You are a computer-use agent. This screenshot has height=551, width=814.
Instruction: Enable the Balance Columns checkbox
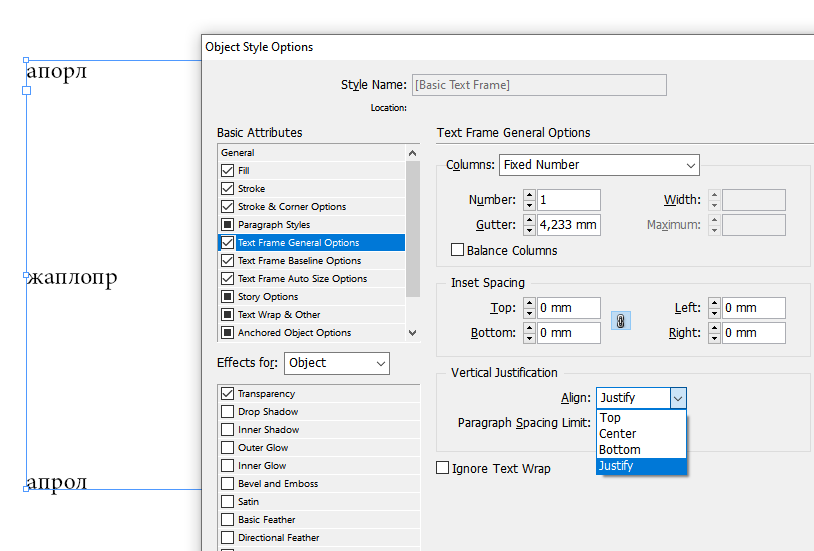pos(458,250)
